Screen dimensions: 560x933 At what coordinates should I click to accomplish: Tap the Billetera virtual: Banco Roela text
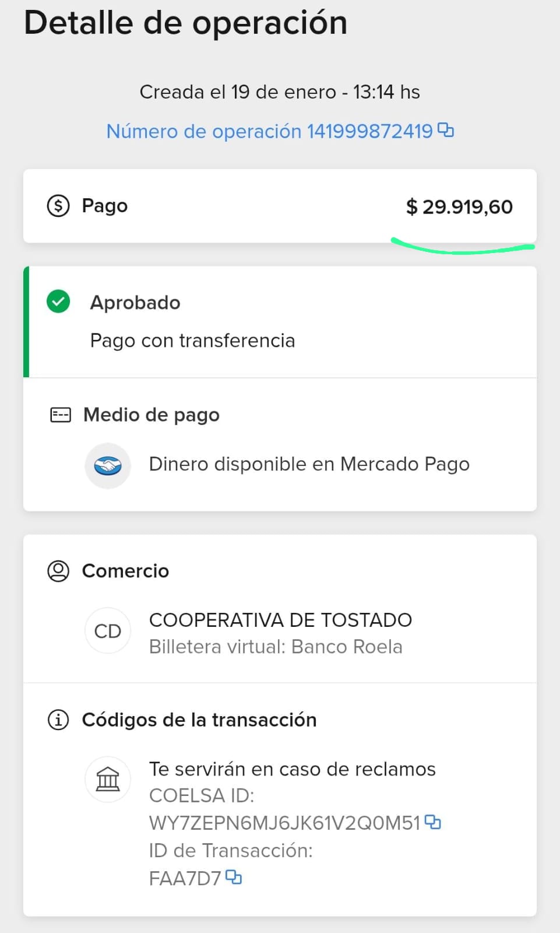276,647
